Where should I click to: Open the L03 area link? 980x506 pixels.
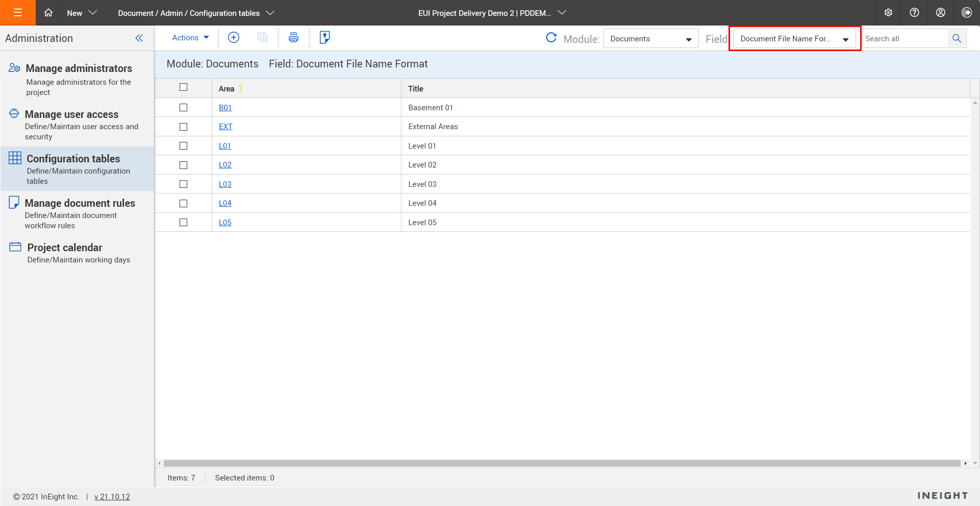click(x=225, y=184)
